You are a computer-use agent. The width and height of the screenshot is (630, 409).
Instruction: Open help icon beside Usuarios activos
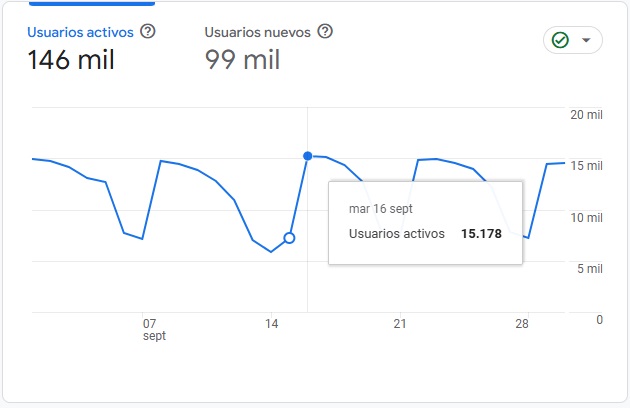coord(148,32)
